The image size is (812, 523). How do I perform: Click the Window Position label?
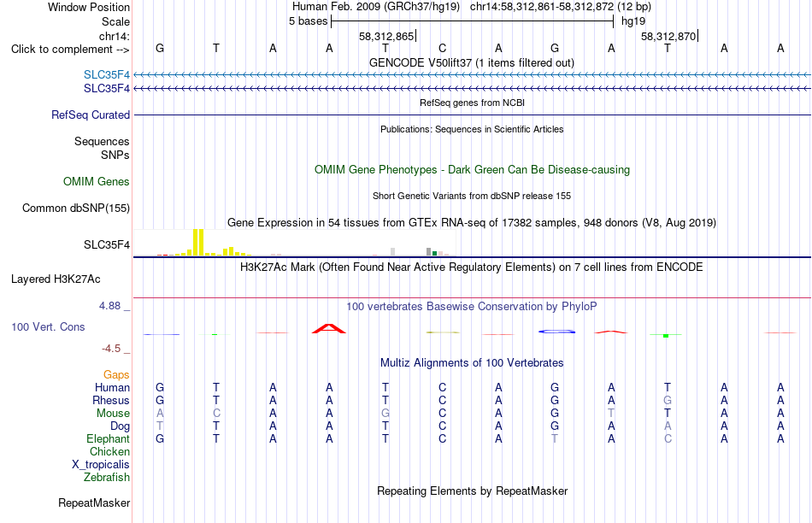(x=89, y=7)
